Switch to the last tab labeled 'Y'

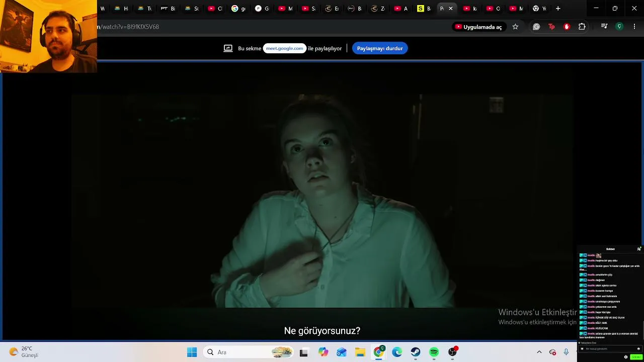tap(540, 9)
